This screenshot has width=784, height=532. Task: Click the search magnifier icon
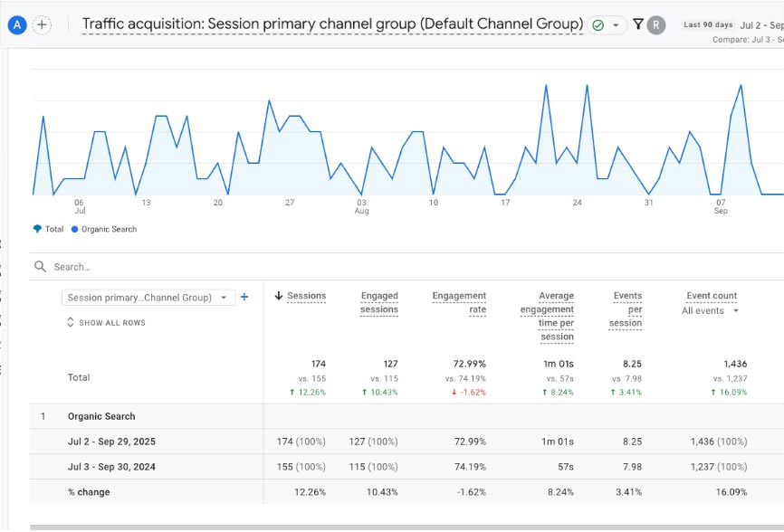click(x=40, y=267)
